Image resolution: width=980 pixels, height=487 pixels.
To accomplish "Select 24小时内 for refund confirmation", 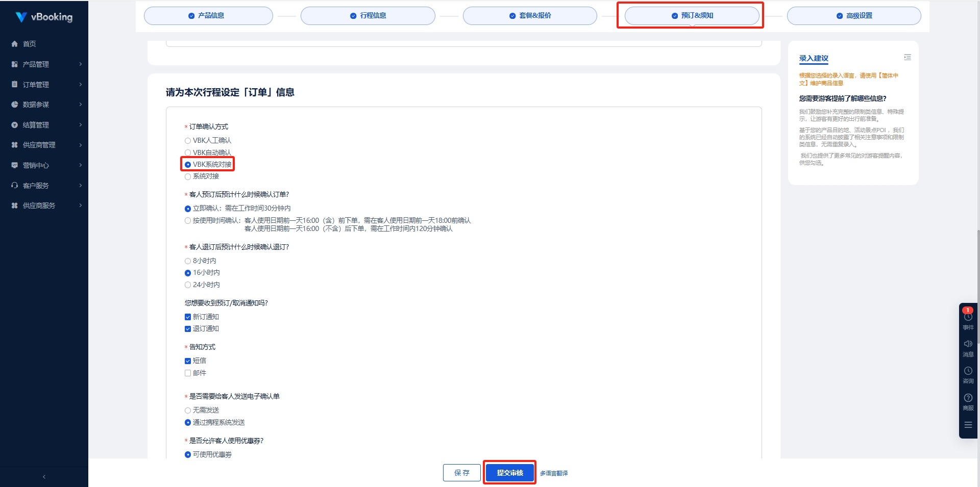I will click(188, 285).
